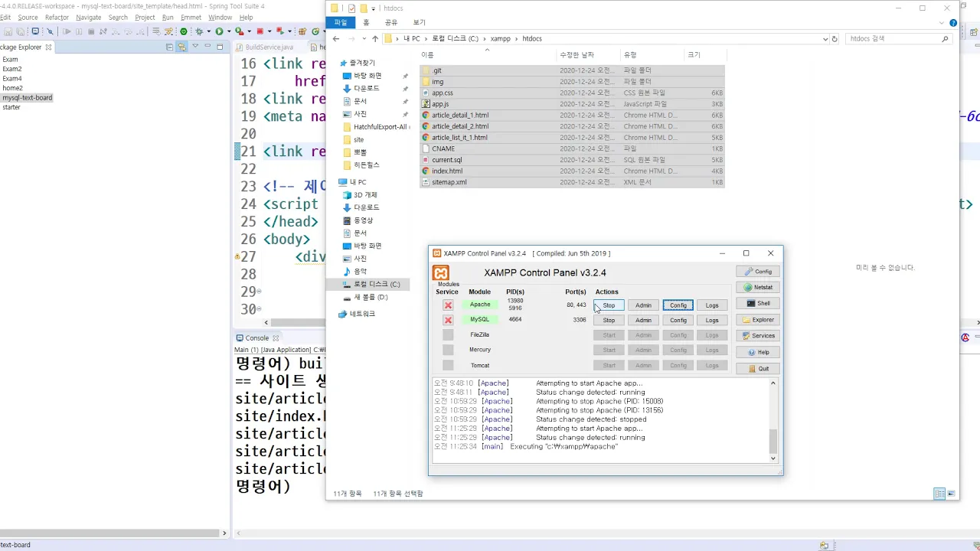Open Netstat in XAMPP Control Panel
Screen dimensions: 980x551
tap(758, 288)
